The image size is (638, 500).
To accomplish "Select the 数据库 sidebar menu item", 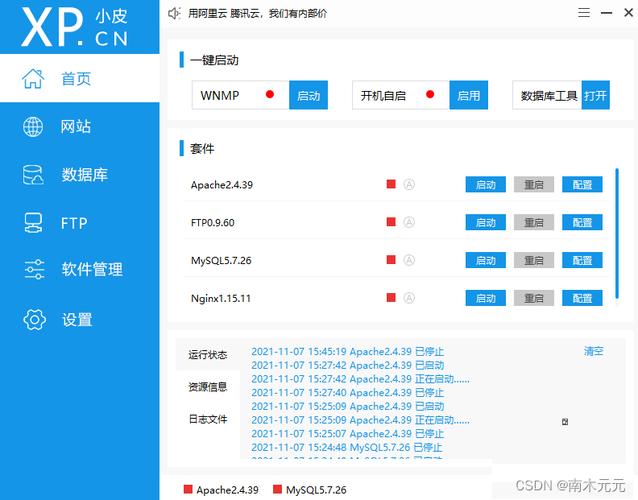I will [80, 175].
